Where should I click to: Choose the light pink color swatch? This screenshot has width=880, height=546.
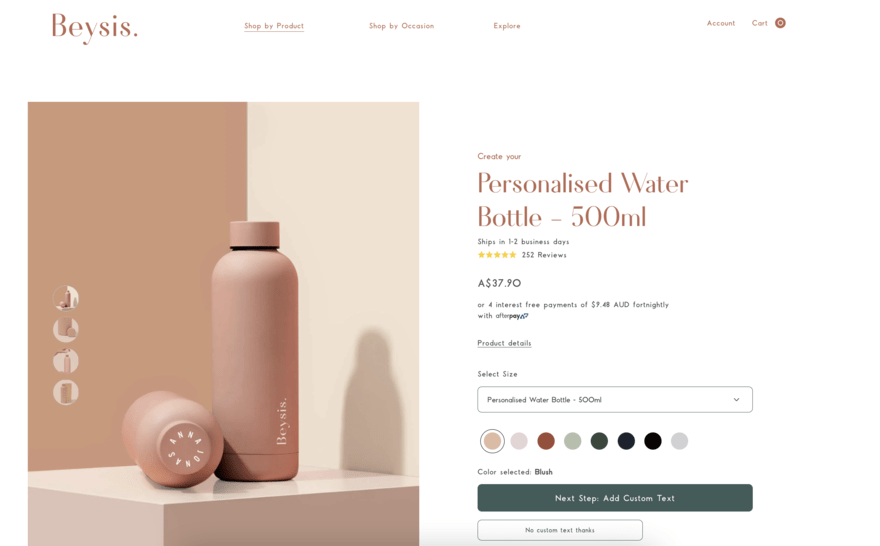click(x=519, y=441)
